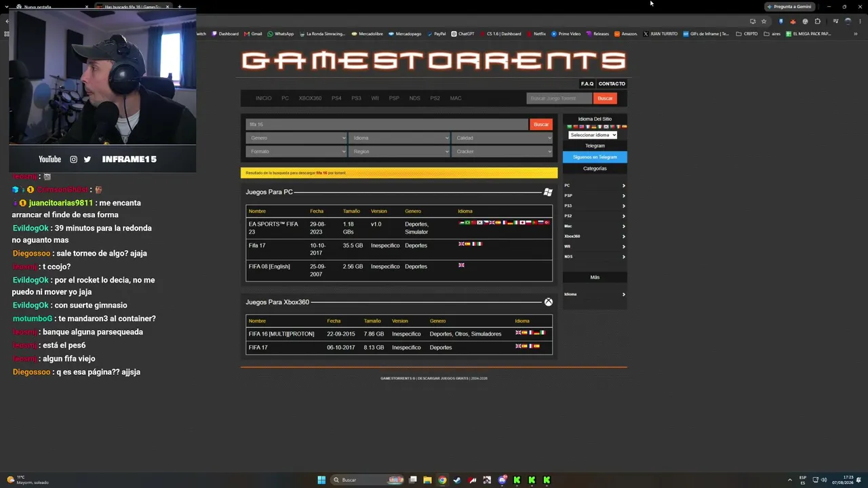Open the Cracker filter dropdown
The width and height of the screenshot is (868, 488).
(x=502, y=152)
